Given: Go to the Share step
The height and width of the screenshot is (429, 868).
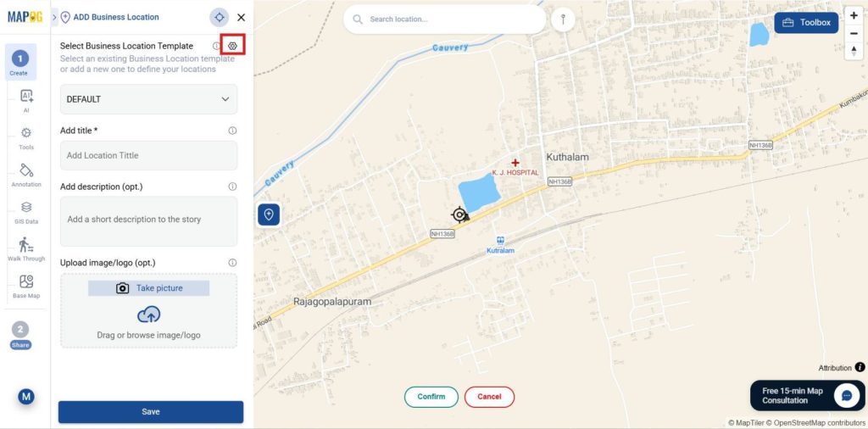Looking at the screenshot, I should tap(20, 336).
